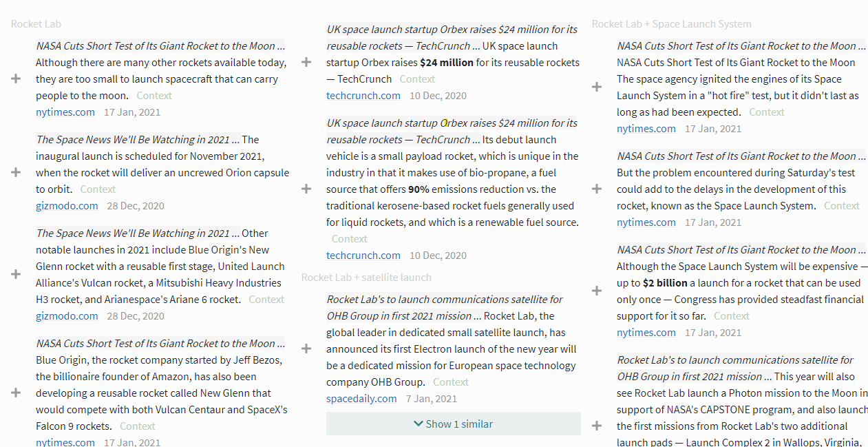
Task: Click plus icon beside 'too small to launch spacecraft' snippet
Action: (x=16, y=79)
